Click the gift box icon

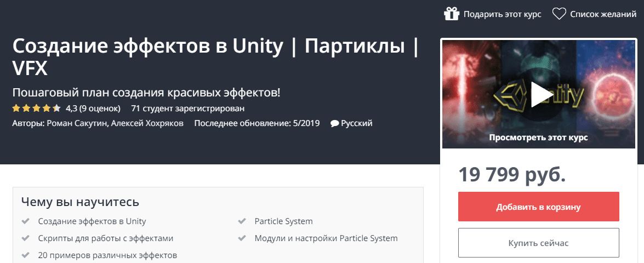point(451,14)
